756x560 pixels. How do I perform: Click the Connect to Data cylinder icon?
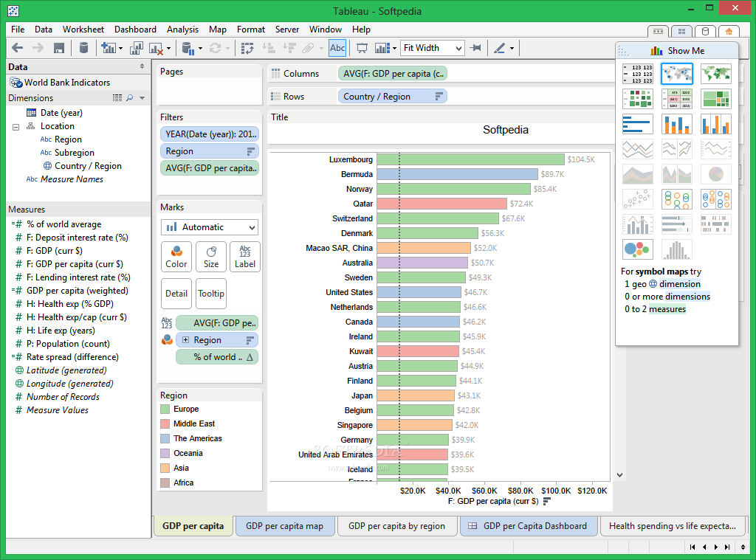tap(83, 48)
